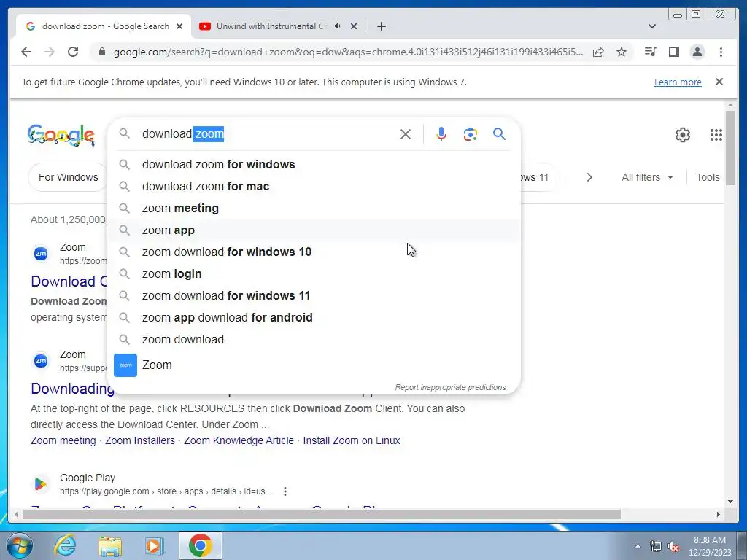
Task: Open the Zoom Installers sitelink
Action: point(139,440)
